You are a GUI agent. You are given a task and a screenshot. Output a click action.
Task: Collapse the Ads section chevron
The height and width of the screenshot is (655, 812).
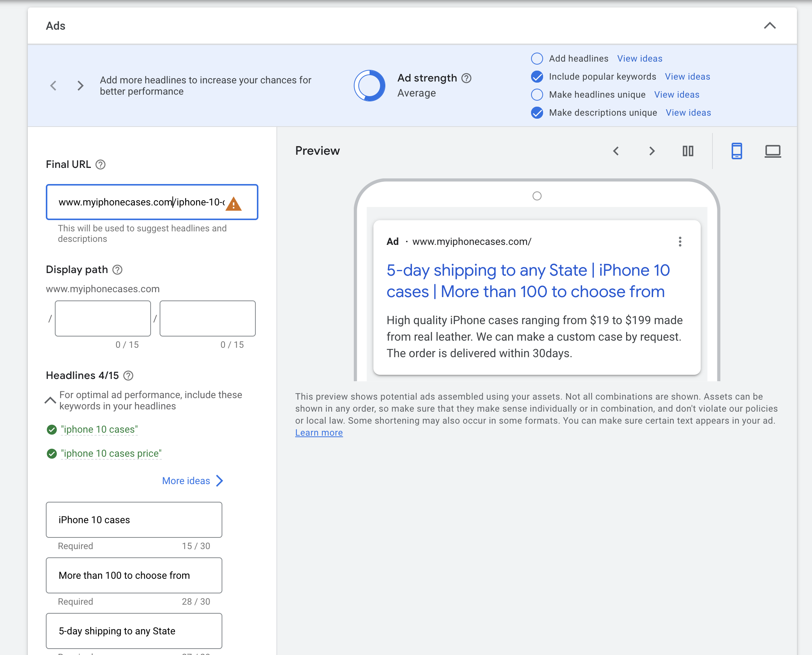click(770, 26)
